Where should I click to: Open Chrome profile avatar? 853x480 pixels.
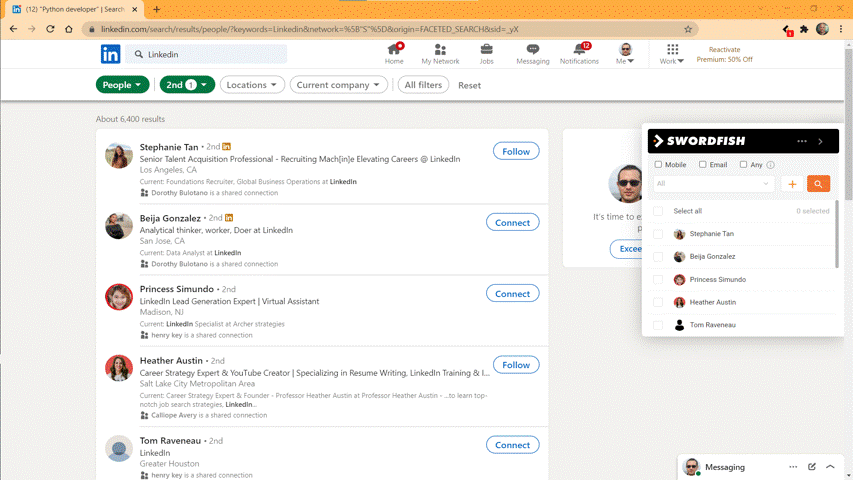pyautogui.click(x=823, y=29)
